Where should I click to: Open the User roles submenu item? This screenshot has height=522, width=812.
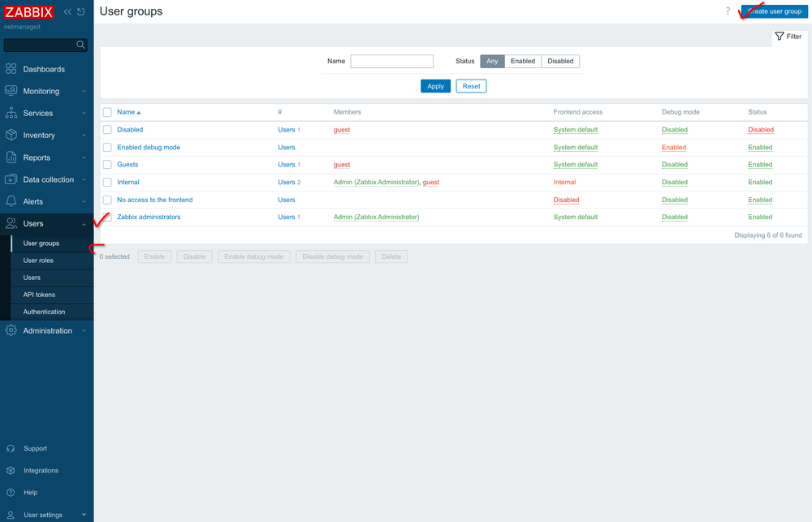[x=38, y=261]
